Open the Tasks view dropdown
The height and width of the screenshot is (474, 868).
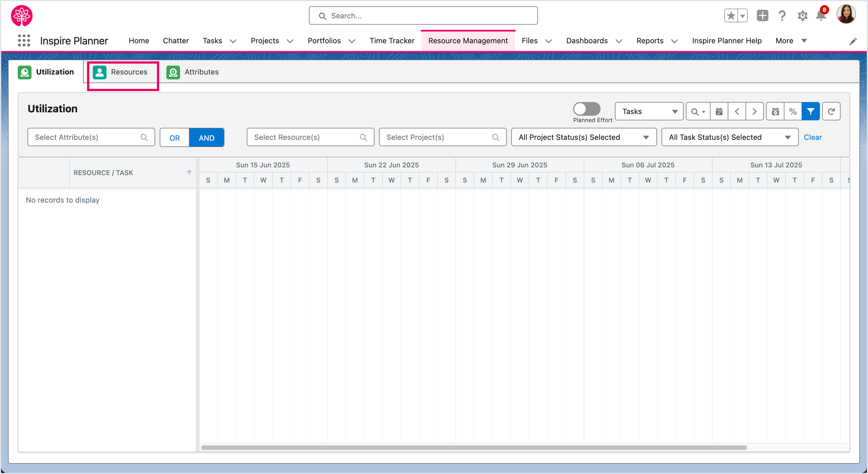[649, 112]
